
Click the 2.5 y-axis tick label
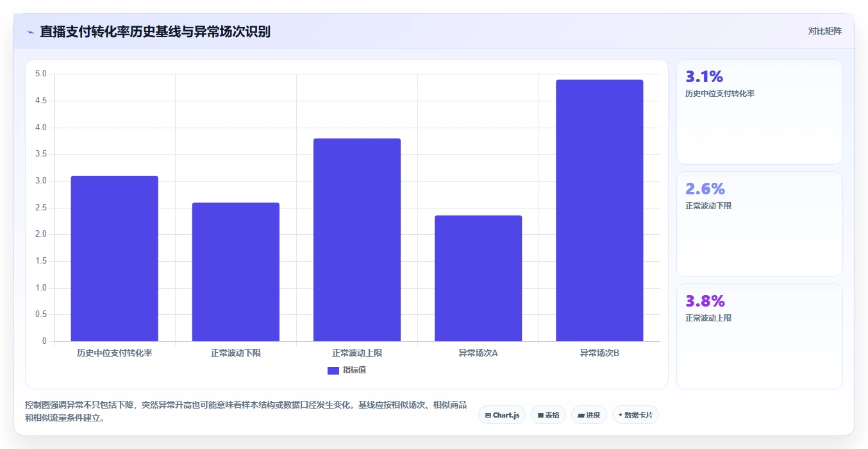[x=41, y=208]
